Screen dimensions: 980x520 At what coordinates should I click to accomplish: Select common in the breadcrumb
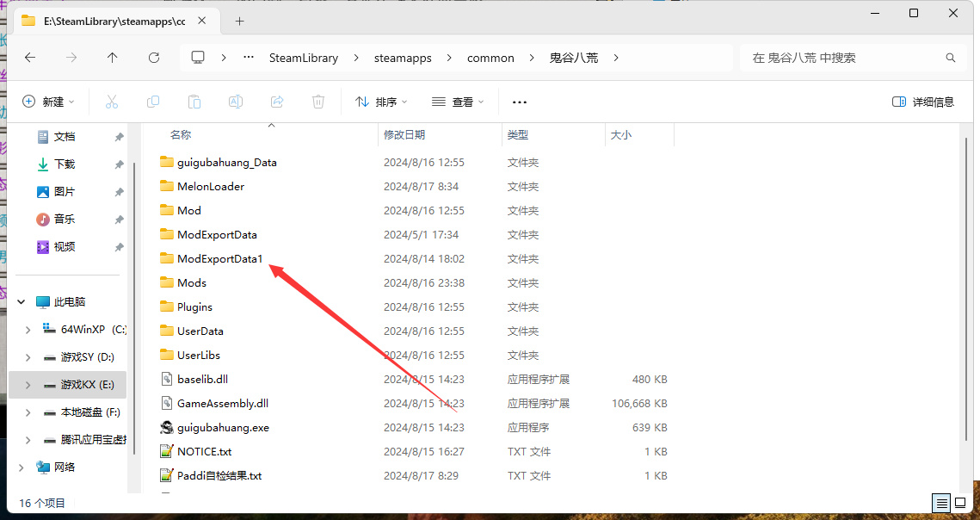coord(490,58)
